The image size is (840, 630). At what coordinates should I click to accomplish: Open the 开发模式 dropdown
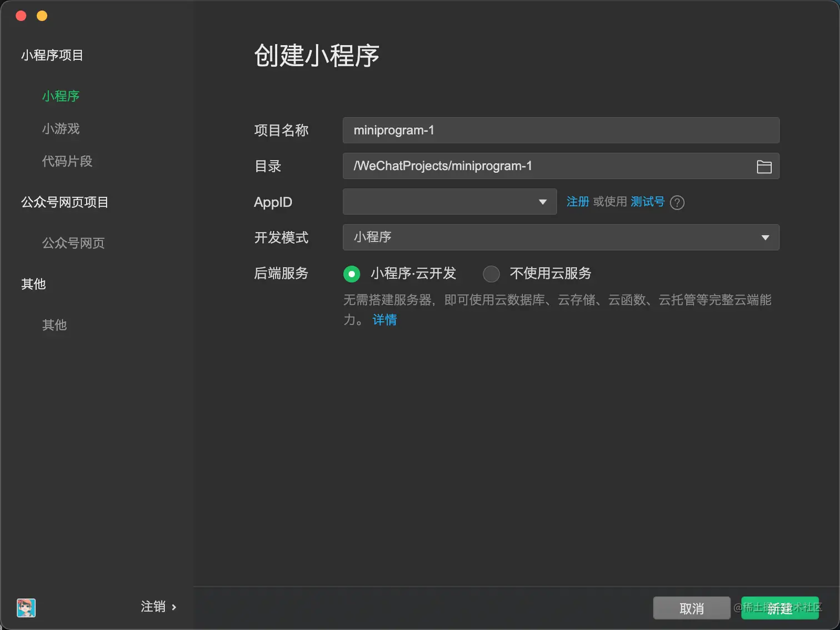click(561, 237)
